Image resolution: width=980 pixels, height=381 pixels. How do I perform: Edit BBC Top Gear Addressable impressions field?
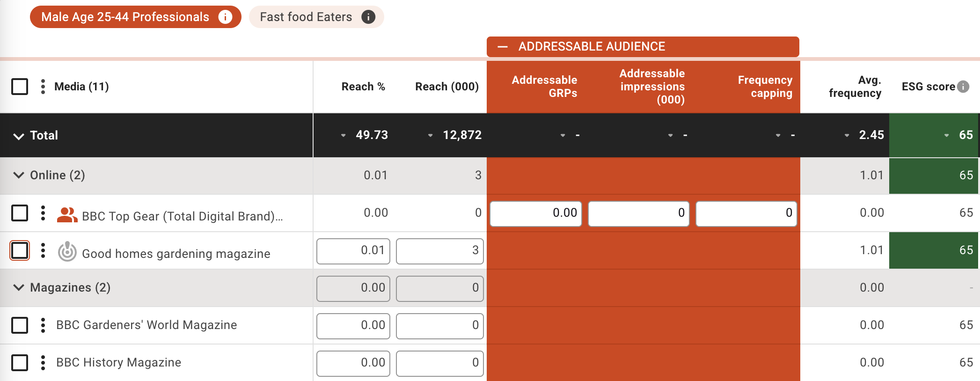(x=639, y=213)
